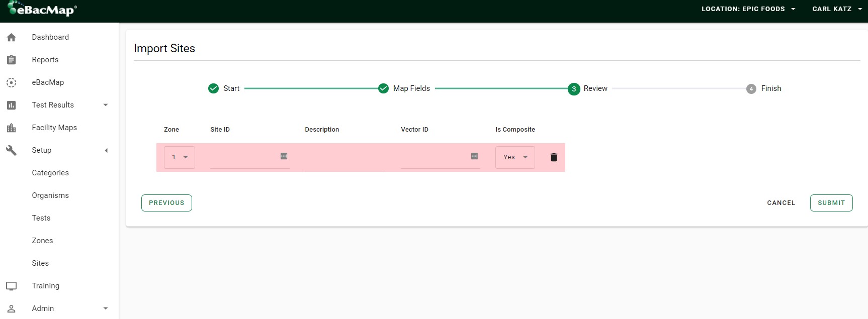The image size is (868, 319).
Task: Click the Training monitor icon
Action: click(x=12, y=286)
